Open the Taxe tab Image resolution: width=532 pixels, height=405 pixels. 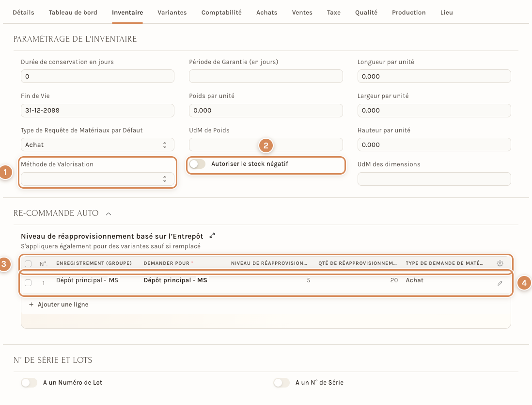tap(334, 13)
